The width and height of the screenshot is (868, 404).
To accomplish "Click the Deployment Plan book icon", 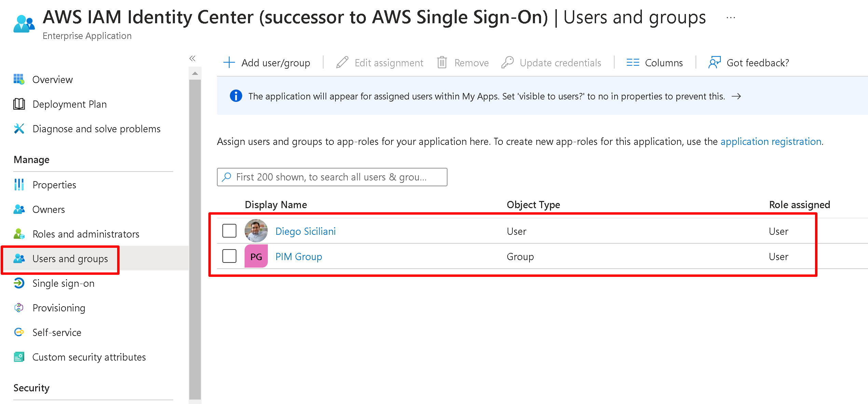I will pyautogui.click(x=19, y=104).
